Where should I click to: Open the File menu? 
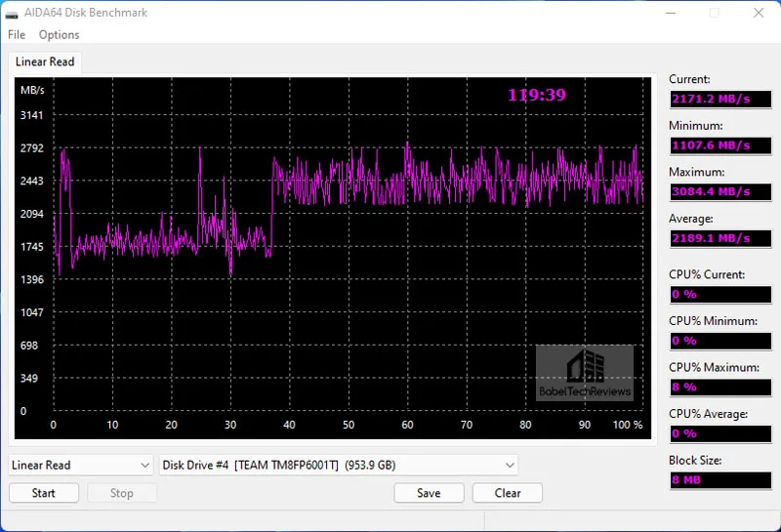pyautogui.click(x=17, y=35)
